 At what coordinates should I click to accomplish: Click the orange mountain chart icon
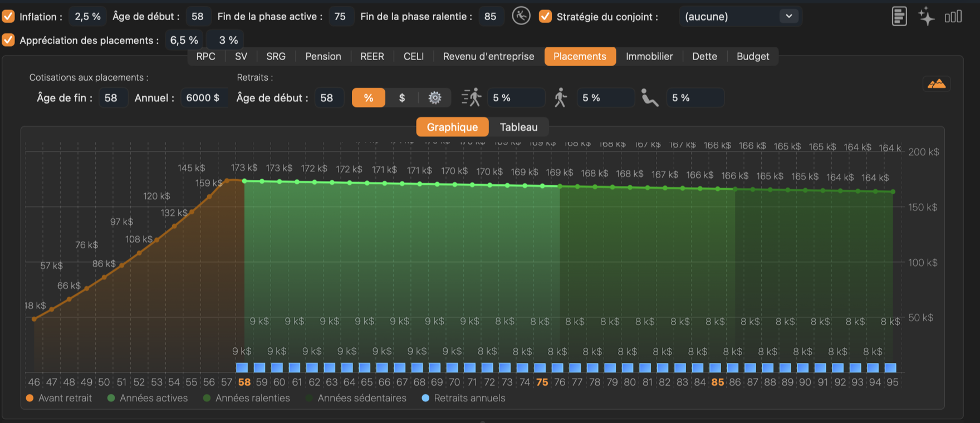tap(937, 84)
